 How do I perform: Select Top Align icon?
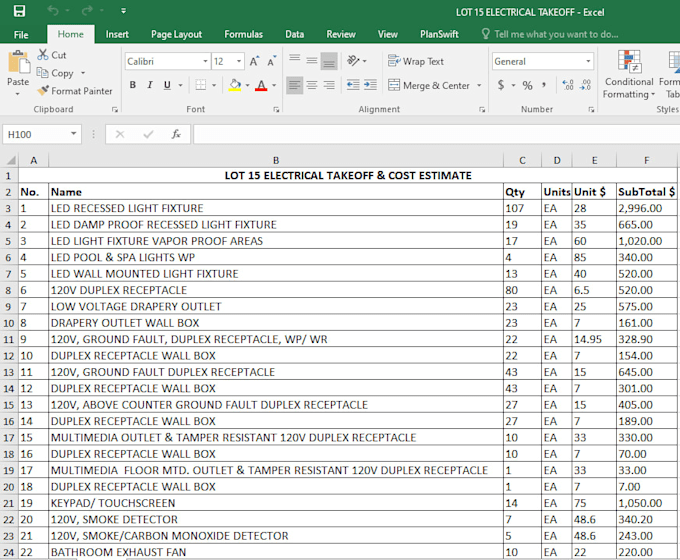click(295, 61)
